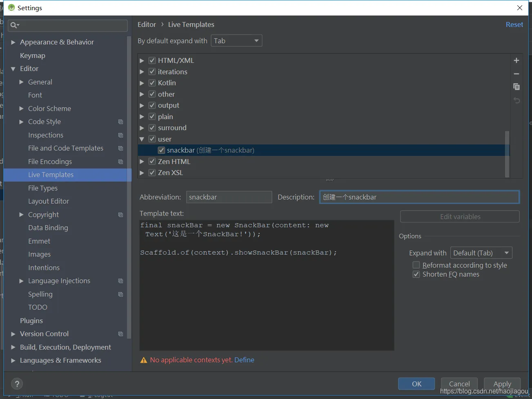Toggle the surround template group checkbox
Viewport: 532px width, 399px height.
tap(152, 128)
